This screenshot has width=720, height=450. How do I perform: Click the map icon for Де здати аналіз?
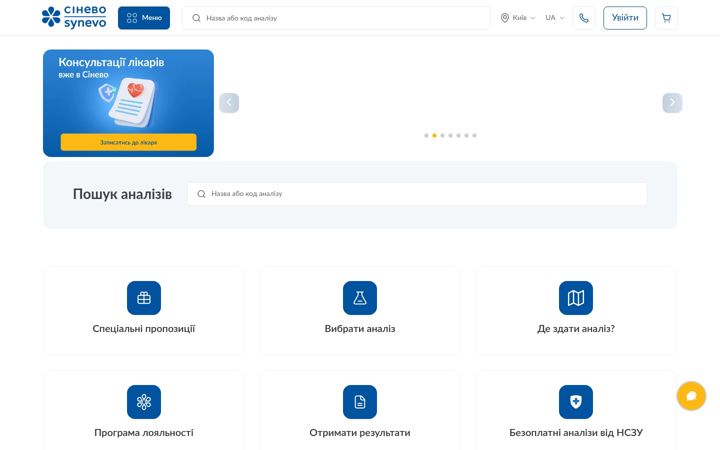576,298
